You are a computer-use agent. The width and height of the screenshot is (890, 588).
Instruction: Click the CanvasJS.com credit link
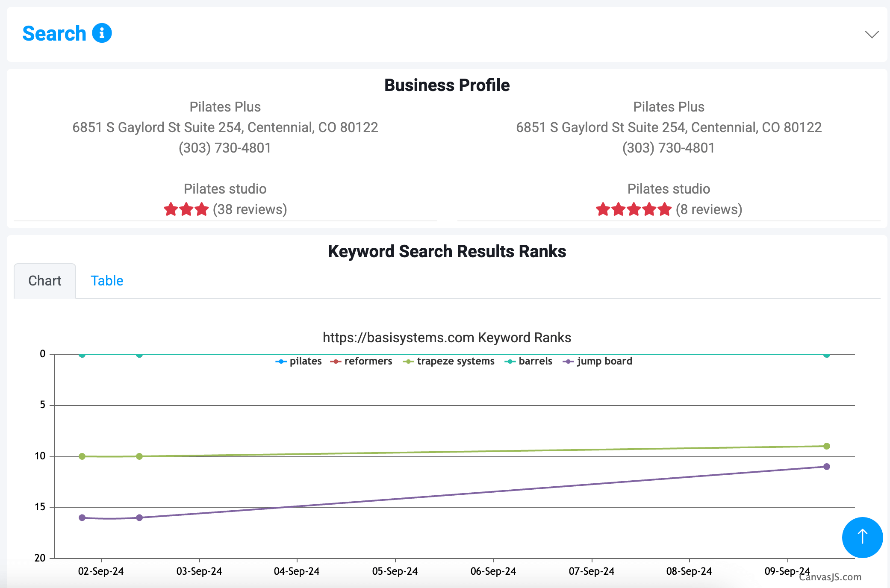pyautogui.click(x=830, y=577)
